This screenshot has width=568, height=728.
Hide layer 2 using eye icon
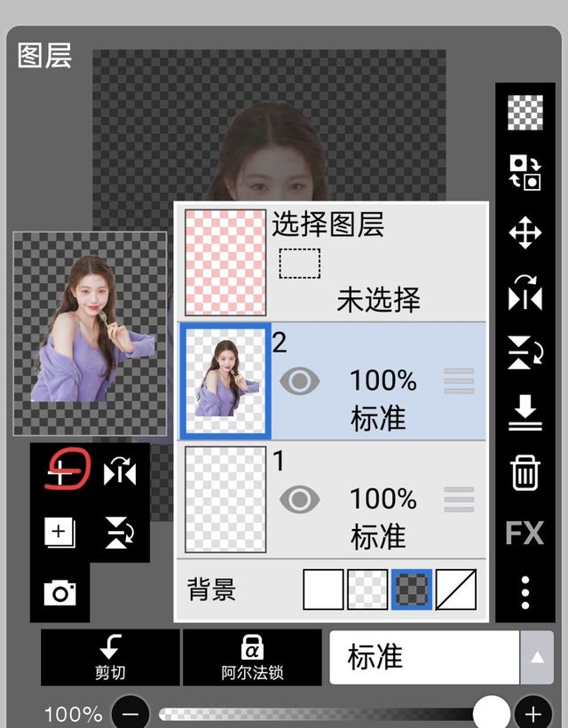point(300,382)
